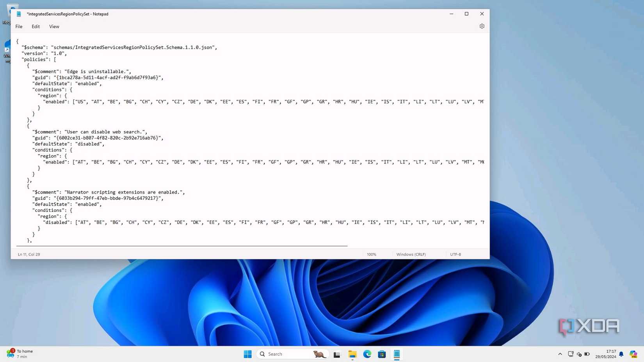Minimize the Notepad window

click(451, 14)
